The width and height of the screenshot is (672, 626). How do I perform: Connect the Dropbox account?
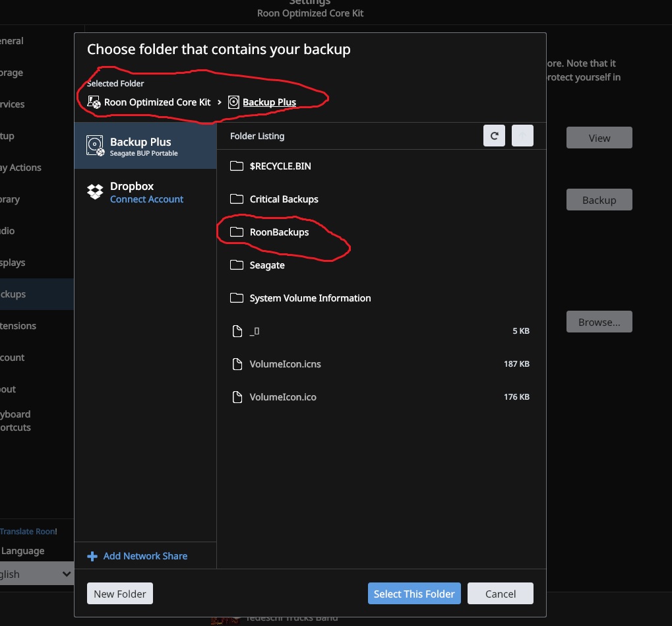coord(146,199)
